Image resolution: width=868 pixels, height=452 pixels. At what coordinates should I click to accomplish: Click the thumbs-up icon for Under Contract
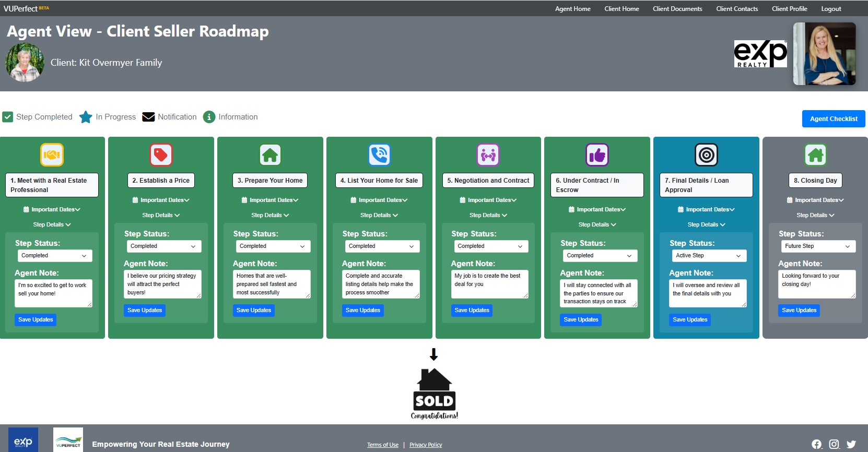[x=597, y=154]
